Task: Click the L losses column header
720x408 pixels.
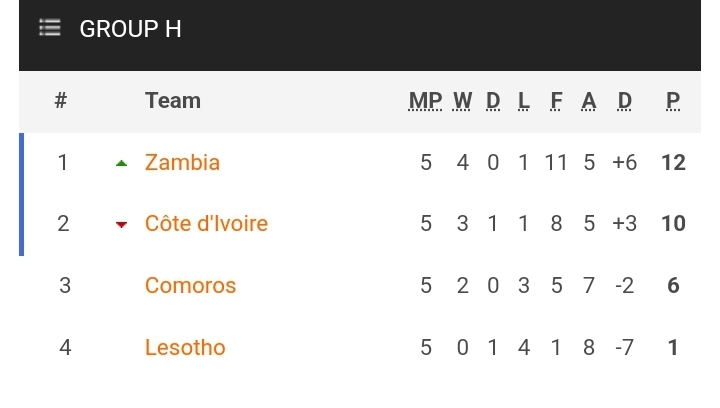Action: (x=523, y=100)
